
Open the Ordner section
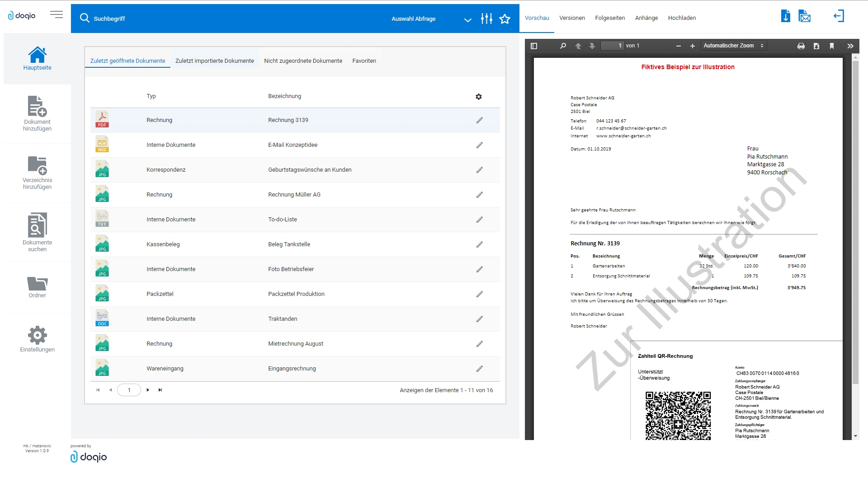[x=37, y=287]
